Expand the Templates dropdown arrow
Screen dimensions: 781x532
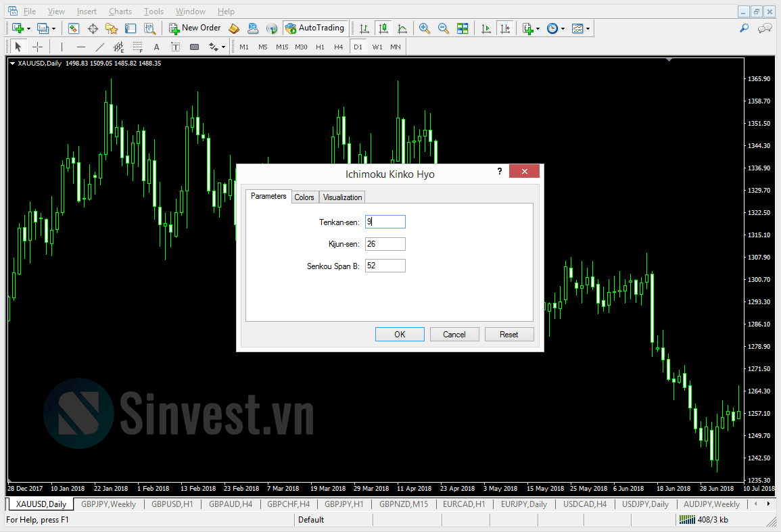pyautogui.click(x=588, y=29)
